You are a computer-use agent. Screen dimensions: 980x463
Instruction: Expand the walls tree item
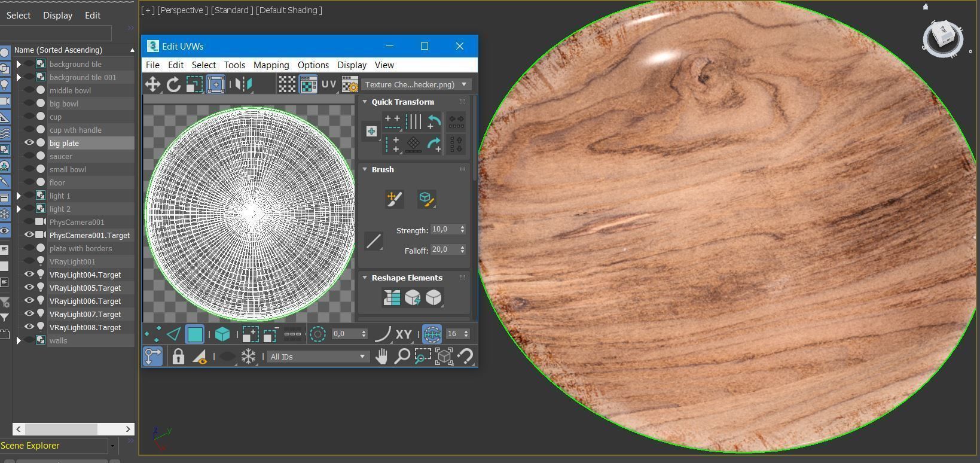pos(19,340)
